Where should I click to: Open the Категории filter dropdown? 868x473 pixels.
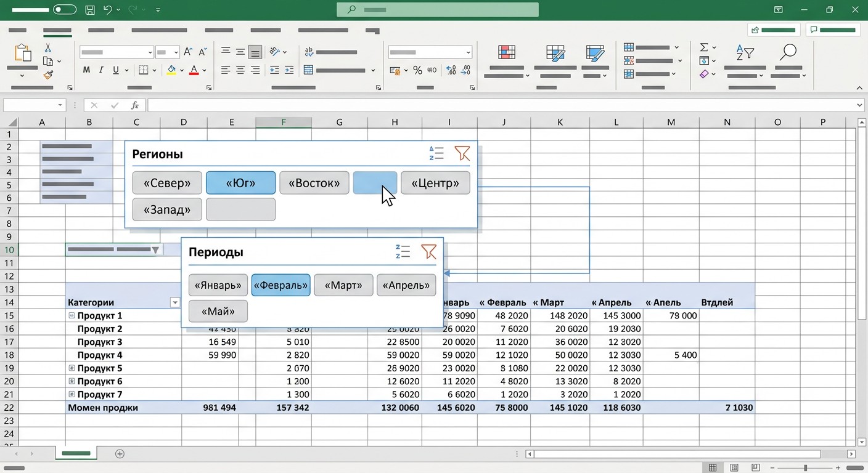point(175,302)
